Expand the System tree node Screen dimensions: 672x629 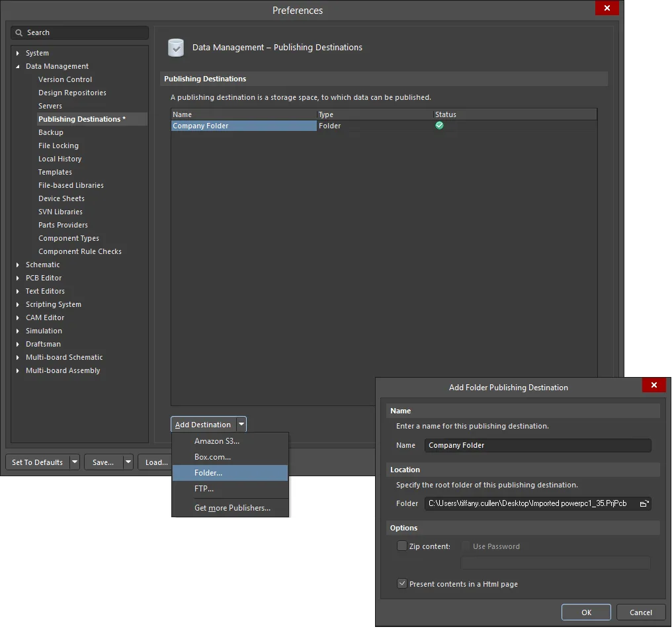pos(18,53)
